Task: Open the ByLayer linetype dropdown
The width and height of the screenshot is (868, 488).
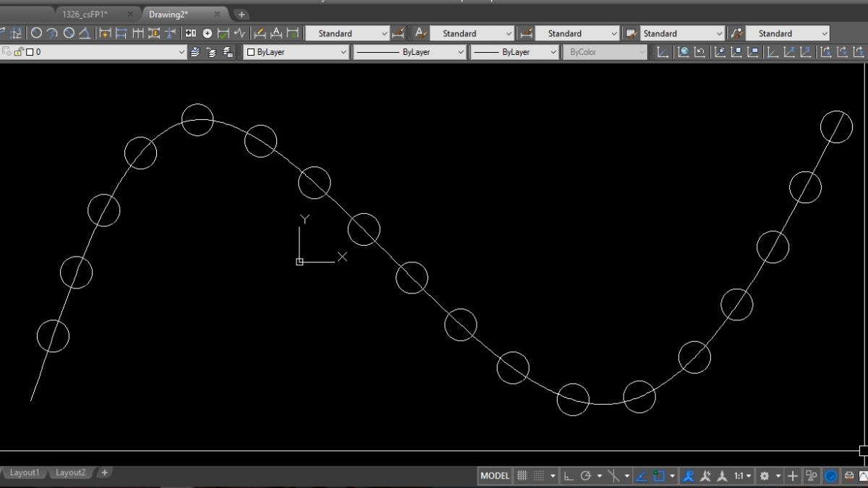Action: (409, 52)
